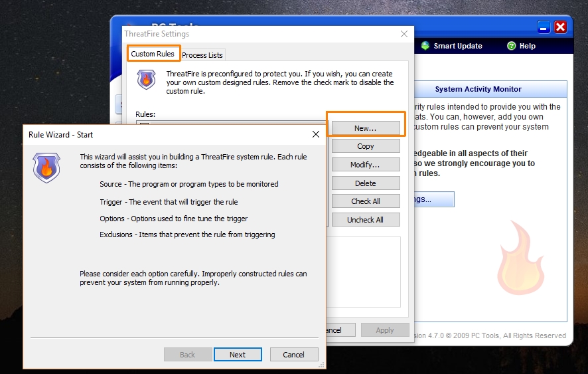Viewport: 588px width, 374px height.
Task: Close the Rule Wizard window
Action: [316, 134]
